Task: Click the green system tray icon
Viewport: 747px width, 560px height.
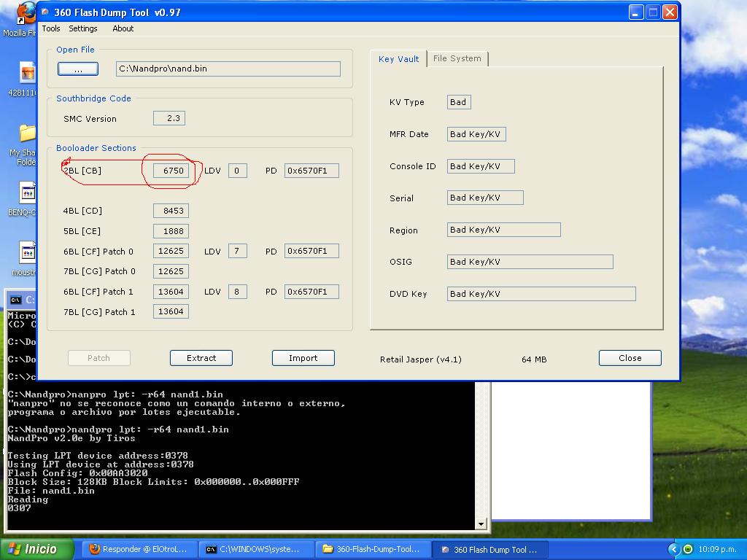Action: 688,550
